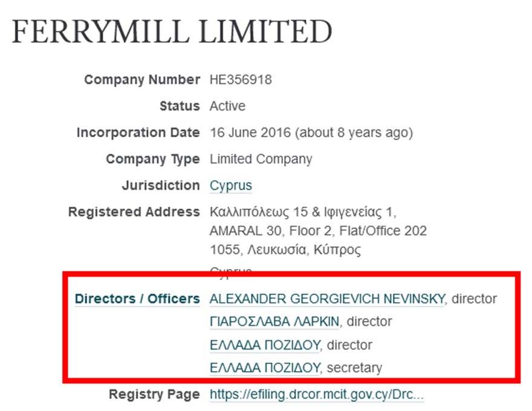Image resolution: width=532 pixels, height=411 pixels.
Task: Open director ΓΙΑΡΟΣΛΑΒΑ ΛΑΡΚΙΝ's profile link
Action: [274, 322]
